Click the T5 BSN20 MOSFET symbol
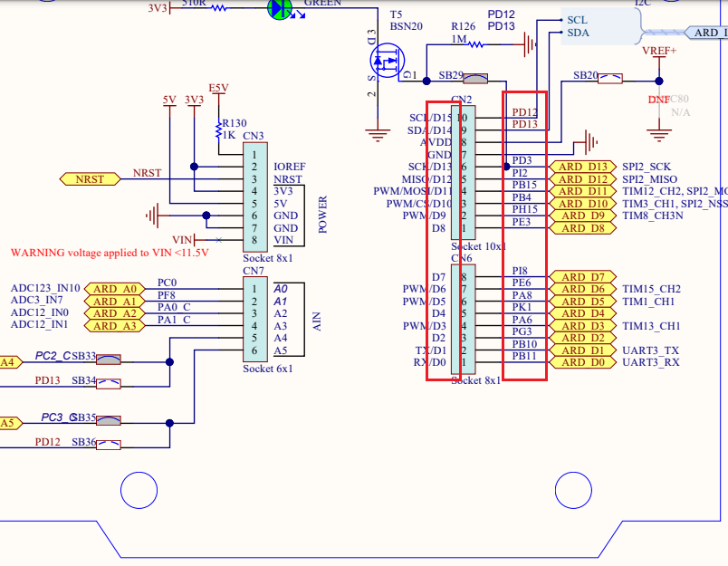 [x=387, y=59]
